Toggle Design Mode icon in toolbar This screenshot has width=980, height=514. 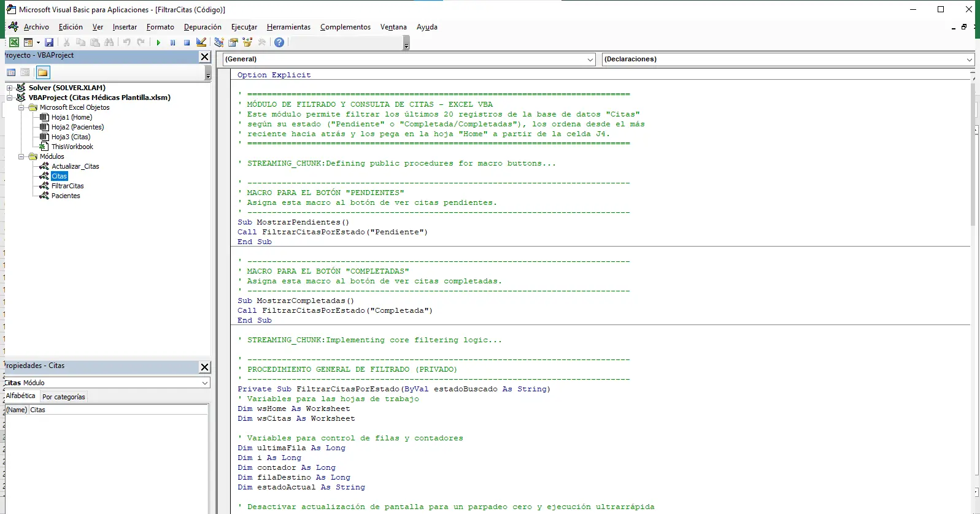[201, 42]
